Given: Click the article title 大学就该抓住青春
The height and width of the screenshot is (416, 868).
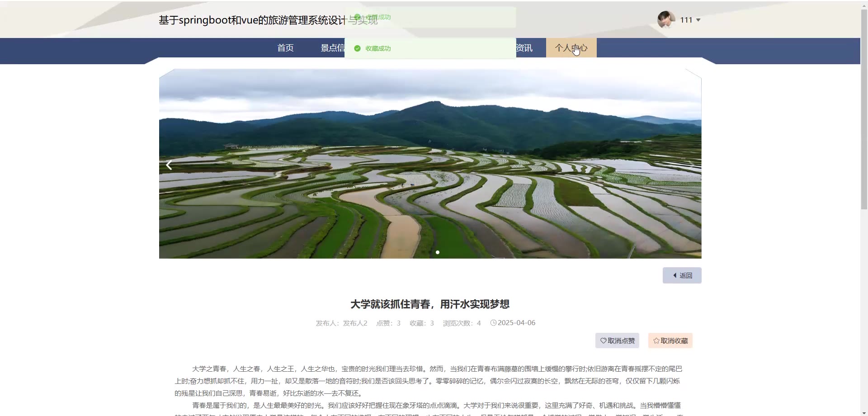Looking at the screenshot, I should [x=430, y=304].
